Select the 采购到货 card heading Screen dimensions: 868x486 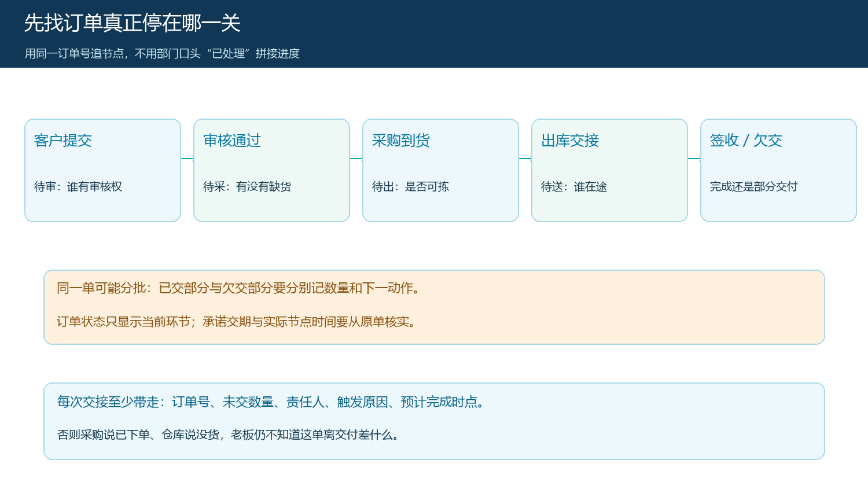401,141
